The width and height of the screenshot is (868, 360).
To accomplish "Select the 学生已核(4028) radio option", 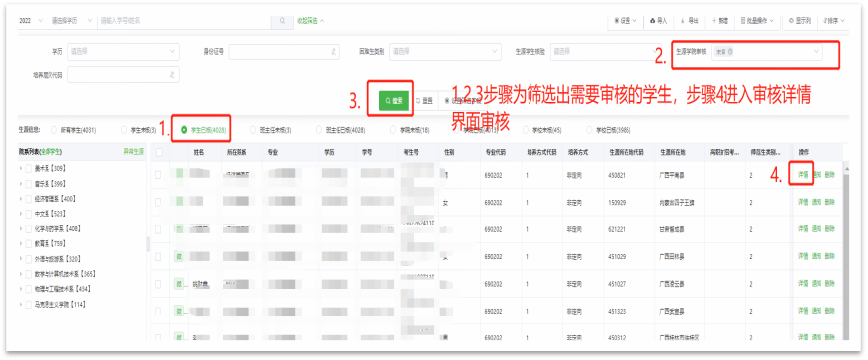I will click(184, 131).
